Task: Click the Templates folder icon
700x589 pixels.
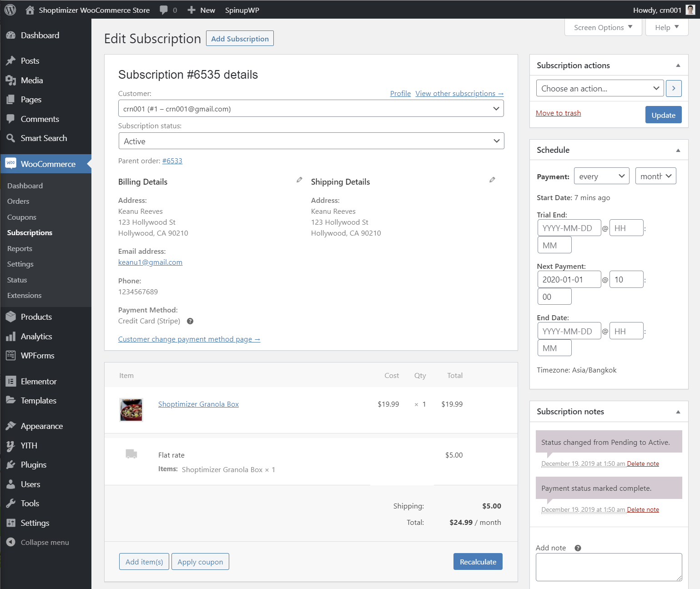Action: tap(11, 400)
